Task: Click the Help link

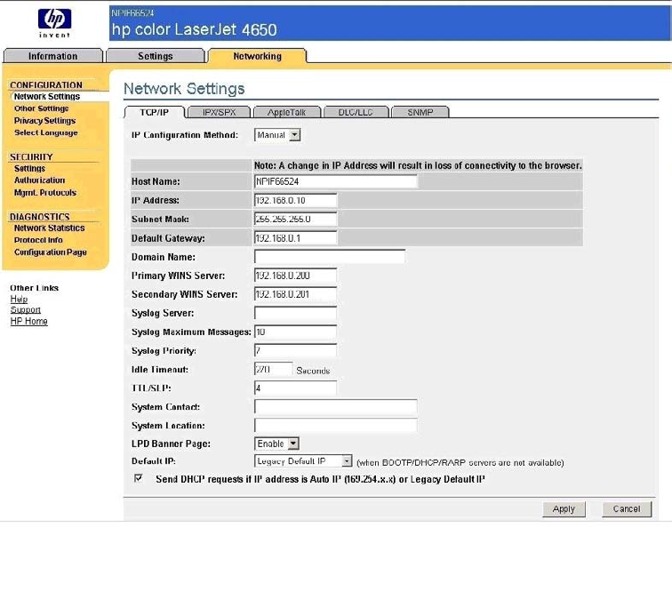Action: (x=19, y=299)
